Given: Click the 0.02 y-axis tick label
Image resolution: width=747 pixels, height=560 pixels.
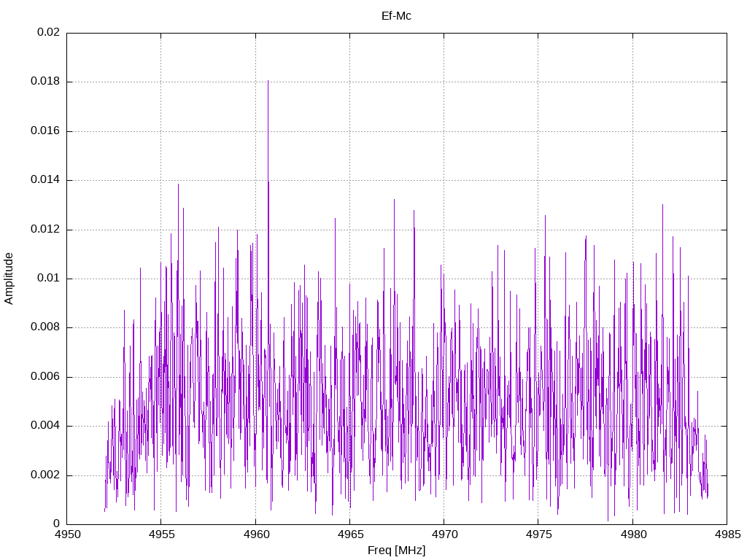Looking at the screenshot, I should click(48, 33).
